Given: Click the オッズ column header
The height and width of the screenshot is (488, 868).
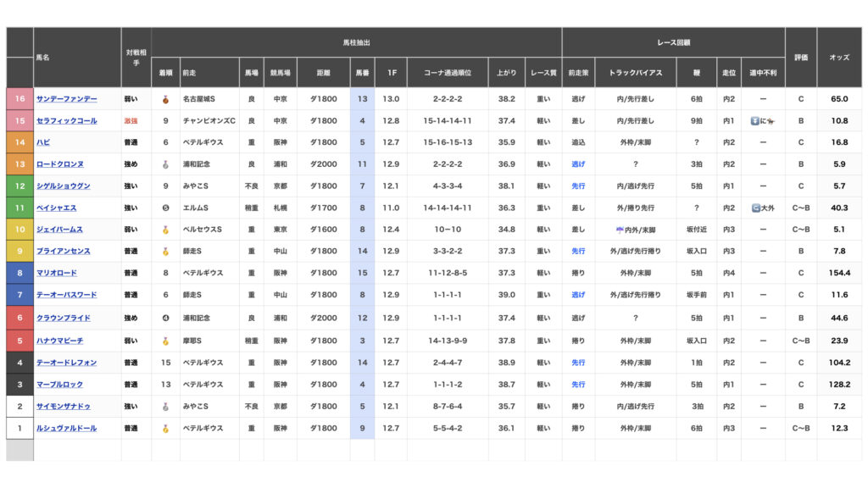Looking at the screenshot, I should (839, 57).
